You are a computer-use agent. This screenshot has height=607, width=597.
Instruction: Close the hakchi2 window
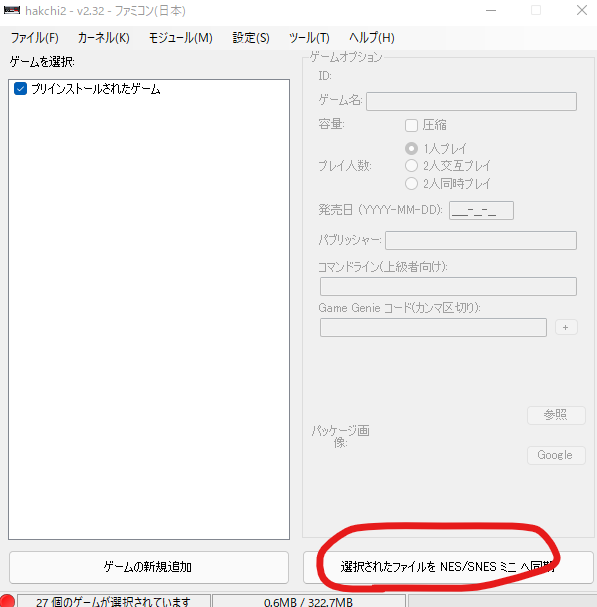point(582,10)
